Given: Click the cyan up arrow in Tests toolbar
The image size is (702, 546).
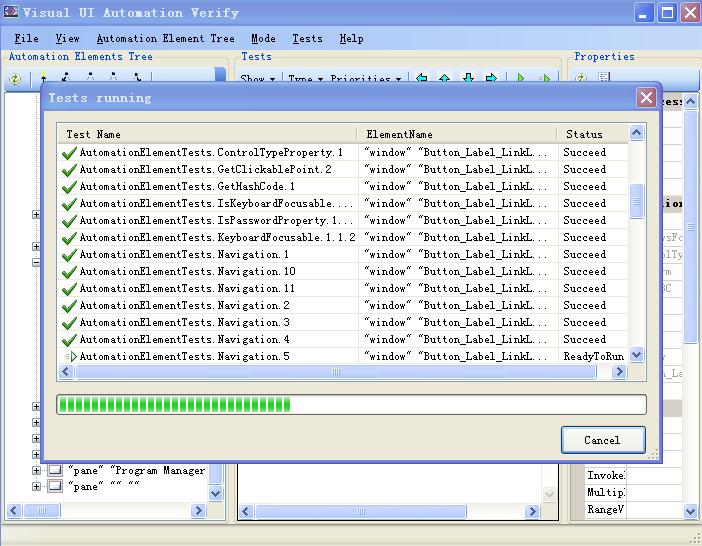Looking at the screenshot, I should click(445, 78).
